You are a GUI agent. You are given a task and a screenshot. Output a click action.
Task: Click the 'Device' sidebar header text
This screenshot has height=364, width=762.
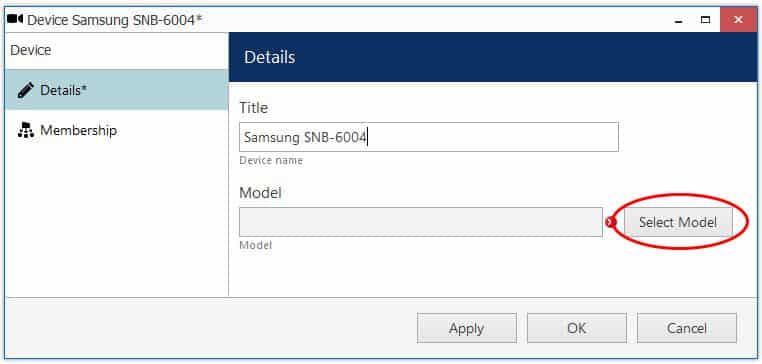click(31, 50)
